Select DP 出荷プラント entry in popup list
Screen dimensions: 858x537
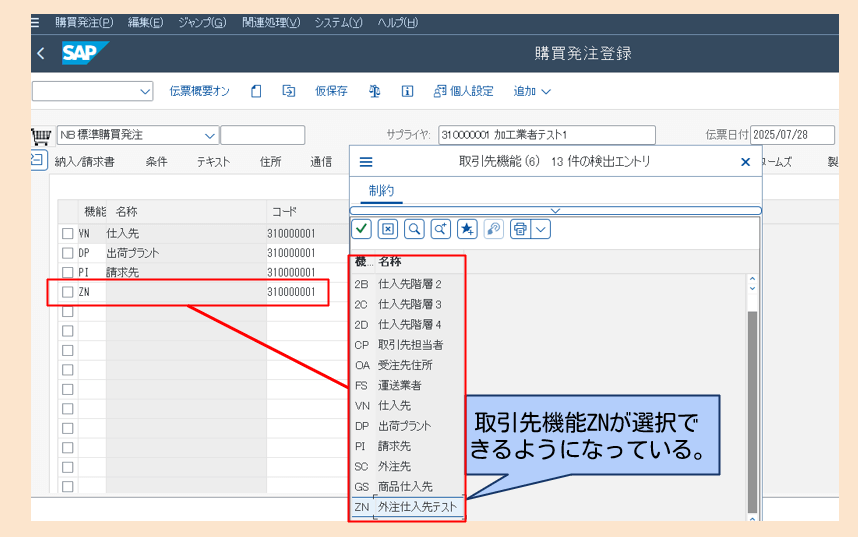coord(407,426)
